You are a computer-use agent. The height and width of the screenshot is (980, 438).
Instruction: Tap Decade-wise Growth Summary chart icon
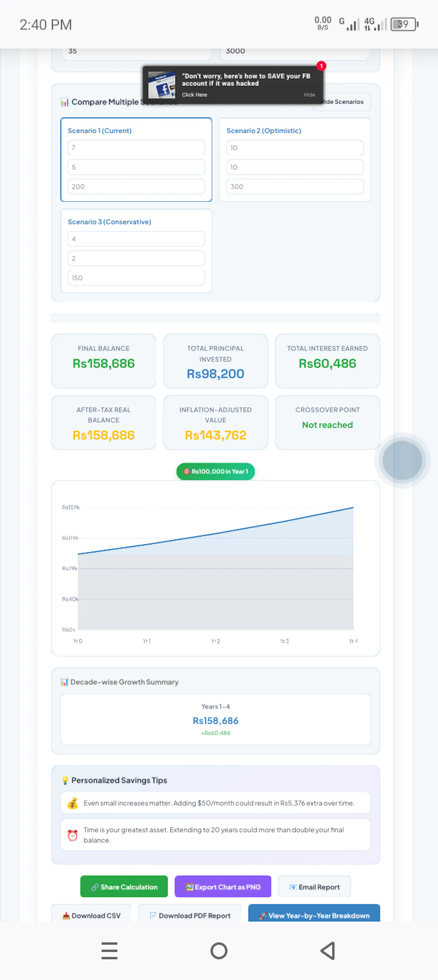click(65, 682)
